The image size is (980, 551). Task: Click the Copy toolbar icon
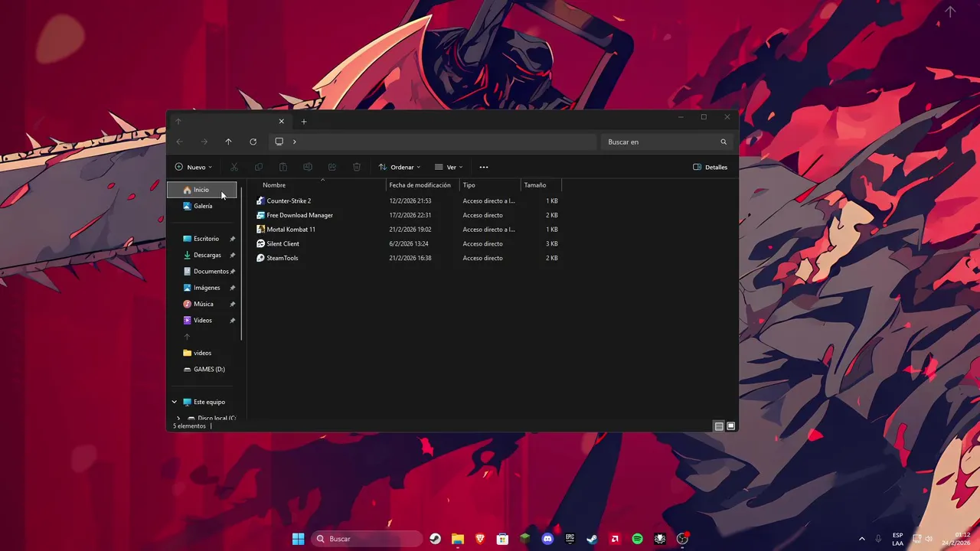click(259, 167)
